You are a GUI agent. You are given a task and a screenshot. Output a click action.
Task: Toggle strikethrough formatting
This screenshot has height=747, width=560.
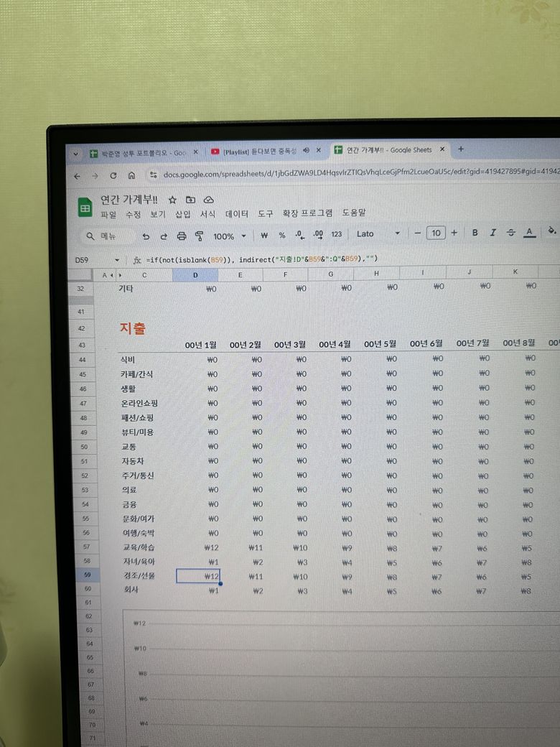pos(511,232)
